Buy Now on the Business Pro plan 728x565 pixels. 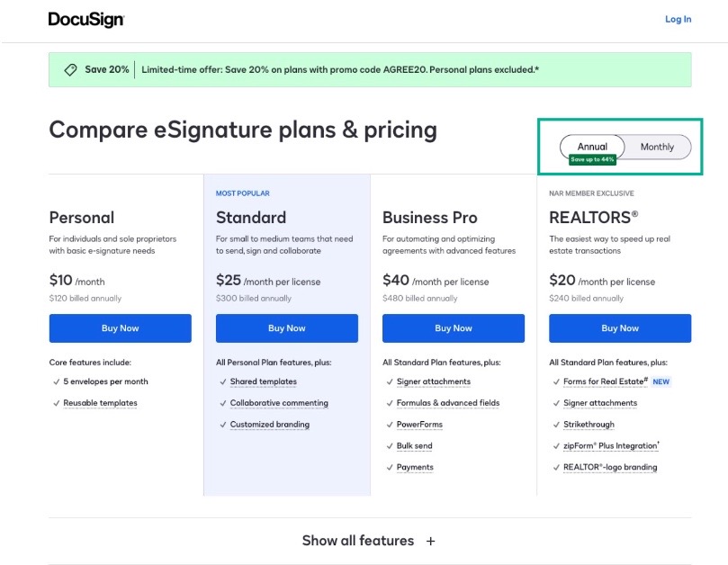[x=453, y=328]
